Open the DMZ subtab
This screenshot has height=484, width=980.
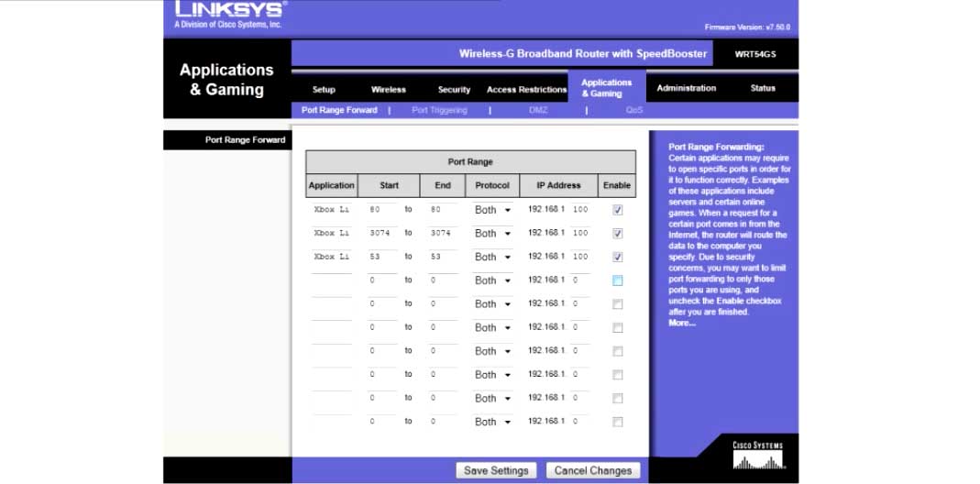[537, 110]
